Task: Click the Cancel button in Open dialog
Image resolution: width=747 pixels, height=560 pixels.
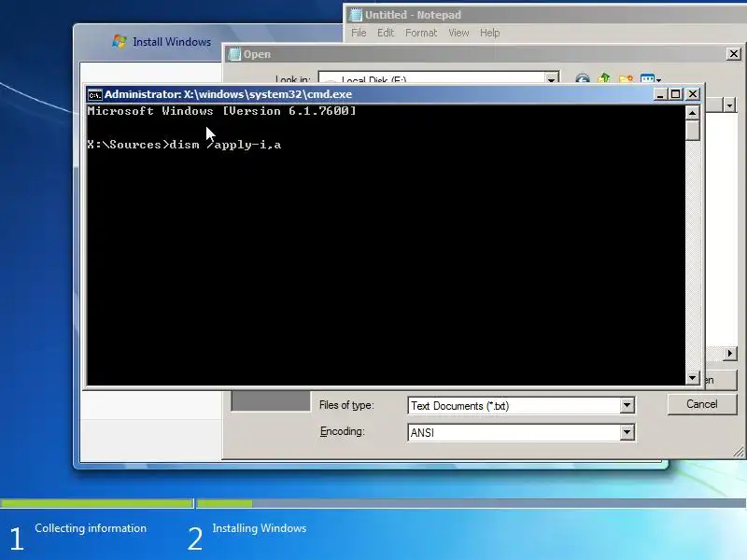Action: 702,404
